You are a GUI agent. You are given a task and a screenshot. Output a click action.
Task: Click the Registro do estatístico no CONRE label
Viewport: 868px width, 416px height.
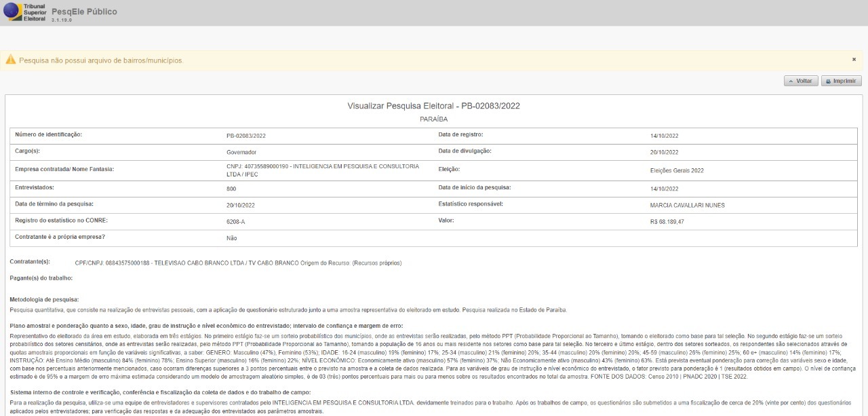[x=61, y=220]
